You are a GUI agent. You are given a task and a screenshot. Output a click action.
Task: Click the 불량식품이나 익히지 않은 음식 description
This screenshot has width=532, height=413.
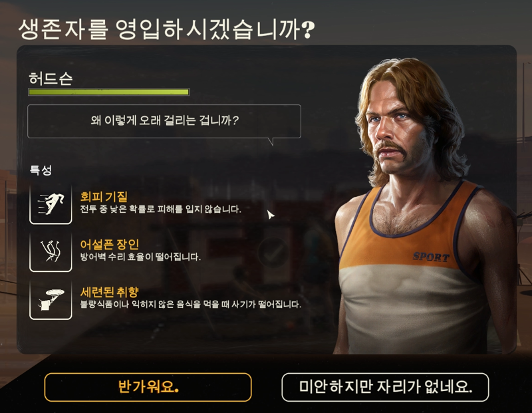pyautogui.click(x=190, y=304)
